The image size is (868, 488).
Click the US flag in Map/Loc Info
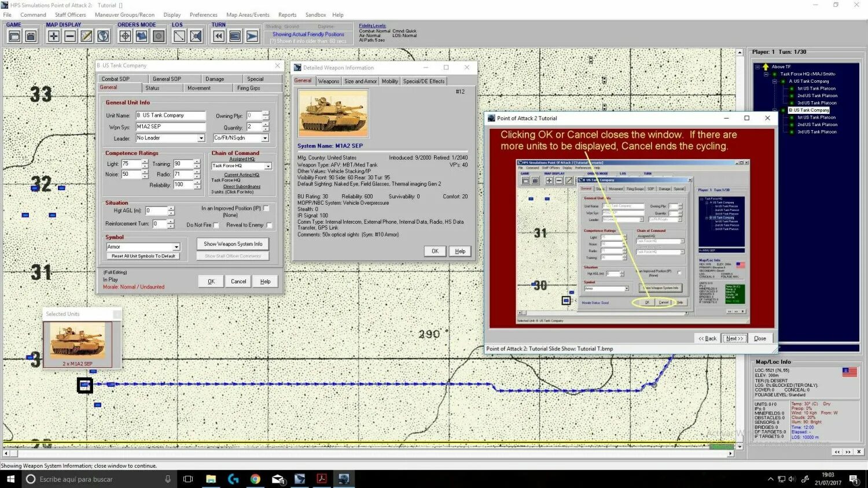[849, 372]
